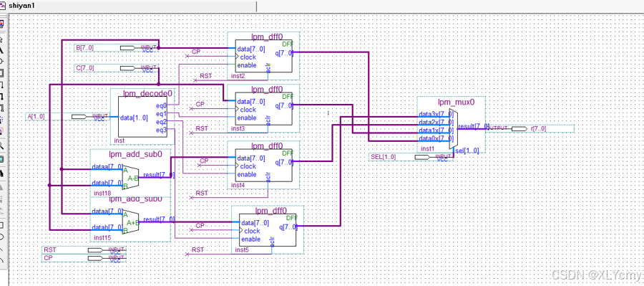Viewport: 644px width, 286px height.
Task: Click the data1x[7..0] port of lpm_mux0
Action: [x=436, y=130]
